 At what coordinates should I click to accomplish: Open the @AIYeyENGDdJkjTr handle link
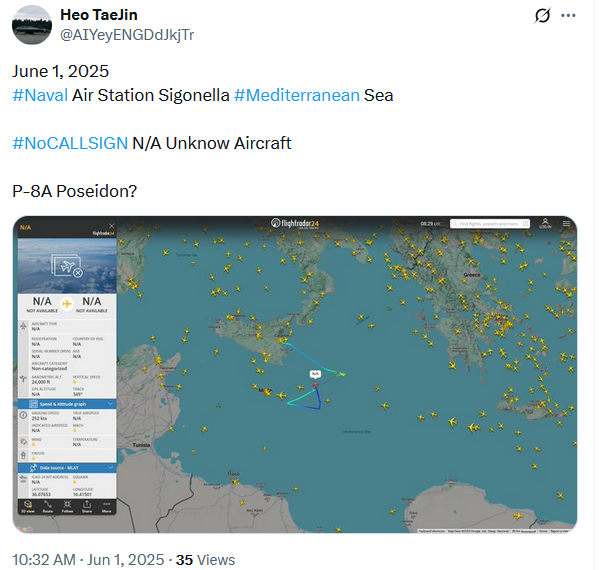pos(127,35)
